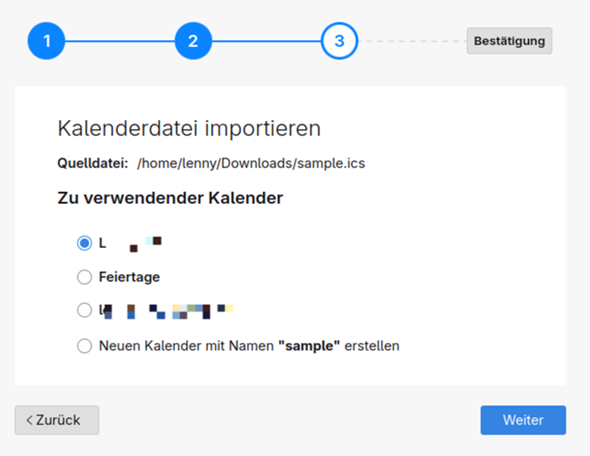Jump back to step 2 circle
Image resolution: width=590 pixels, height=456 pixels.
pyautogui.click(x=193, y=41)
